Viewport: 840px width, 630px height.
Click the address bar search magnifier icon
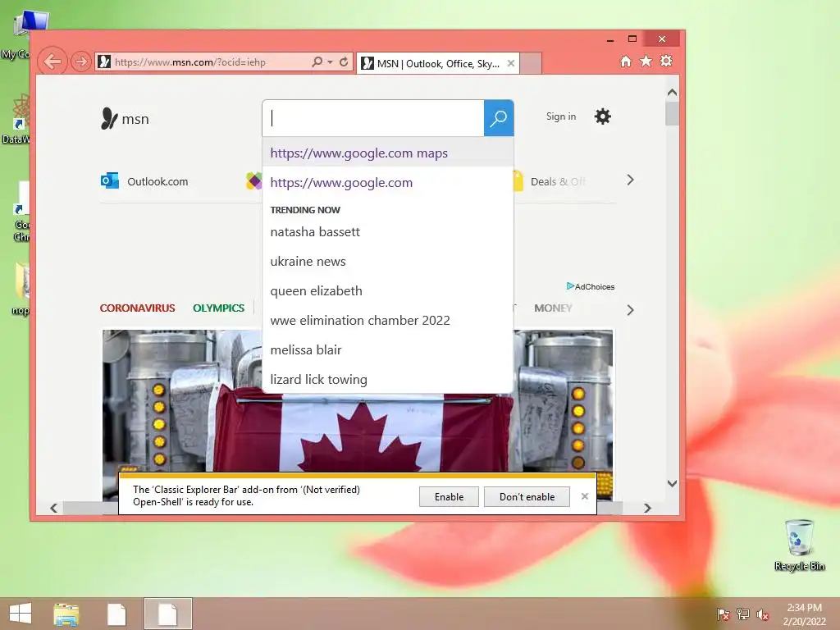point(317,62)
